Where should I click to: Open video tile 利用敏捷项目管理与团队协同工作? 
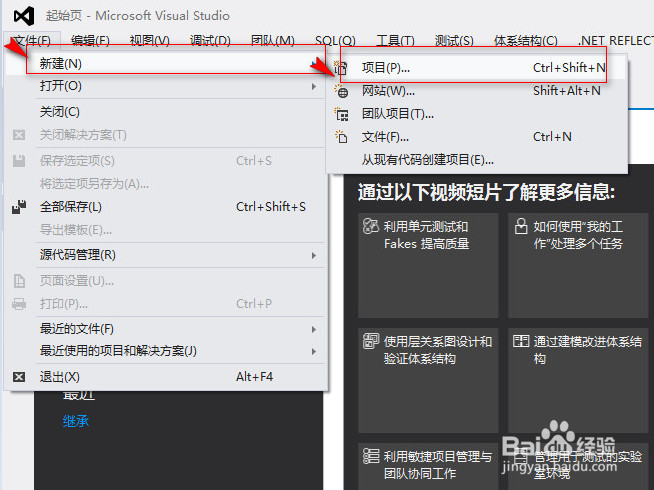pos(428,466)
